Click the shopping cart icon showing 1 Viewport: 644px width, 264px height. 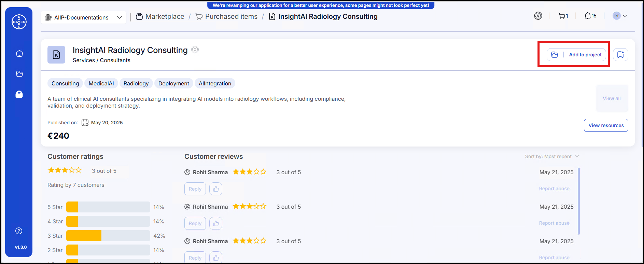[563, 16]
